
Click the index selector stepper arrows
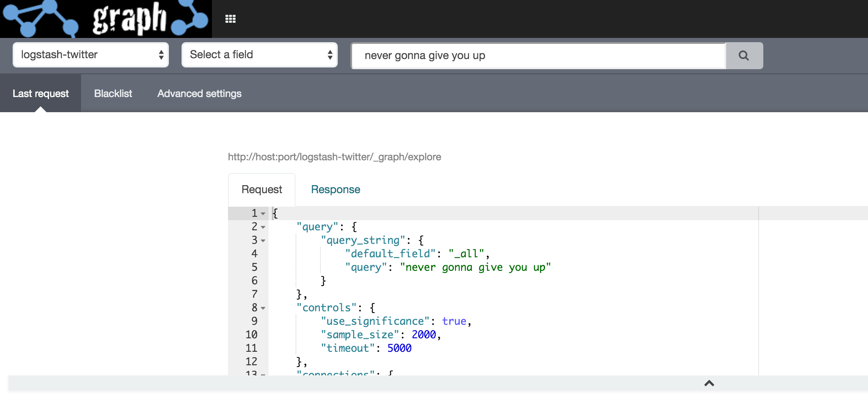point(161,54)
